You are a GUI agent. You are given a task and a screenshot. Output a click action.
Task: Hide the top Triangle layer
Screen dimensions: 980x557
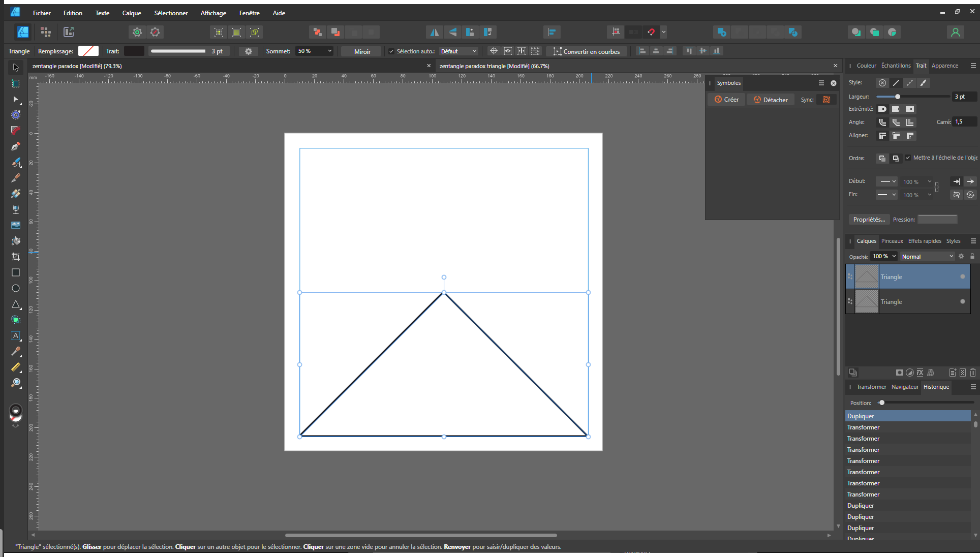962,277
